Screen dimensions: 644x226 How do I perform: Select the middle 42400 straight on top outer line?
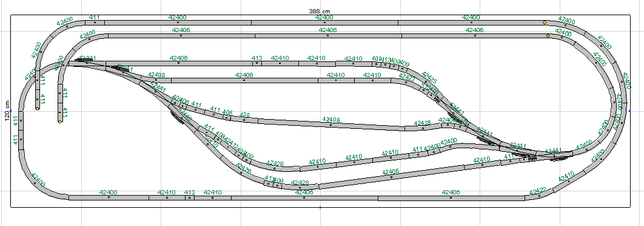pos(324,22)
